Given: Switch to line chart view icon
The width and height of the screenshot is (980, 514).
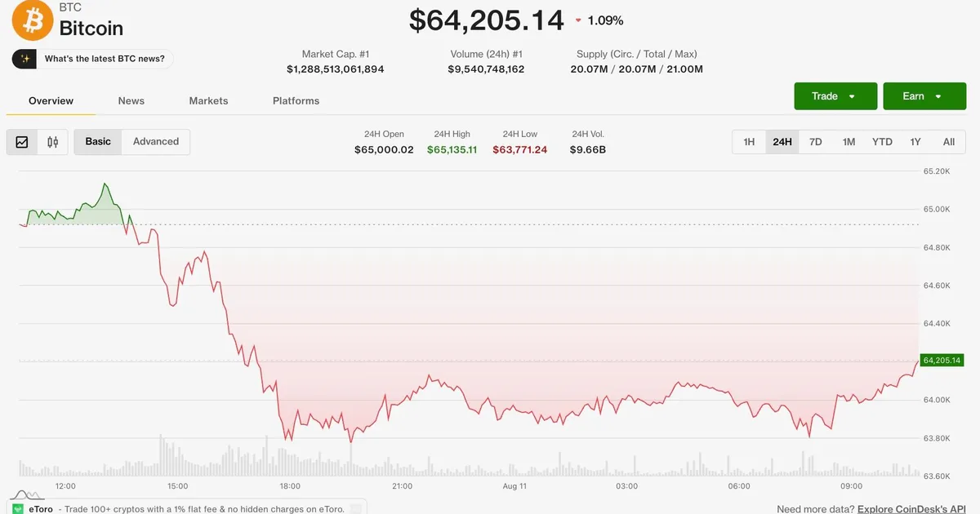Looking at the screenshot, I should tap(22, 142).
